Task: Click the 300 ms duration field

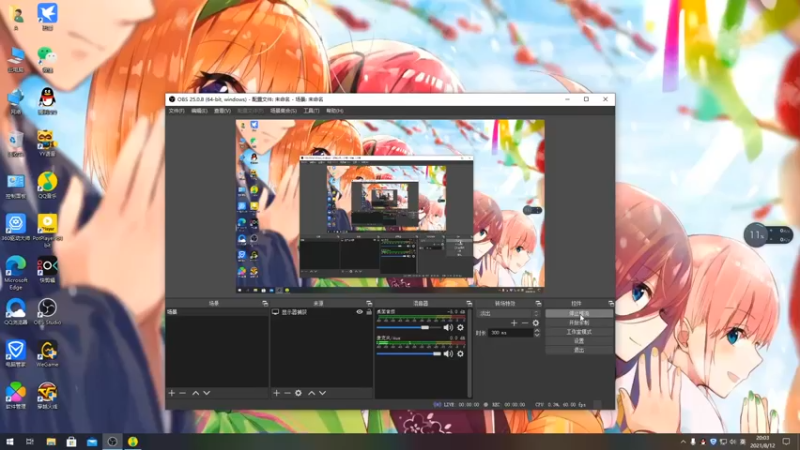Action: [x=510, y=333]
